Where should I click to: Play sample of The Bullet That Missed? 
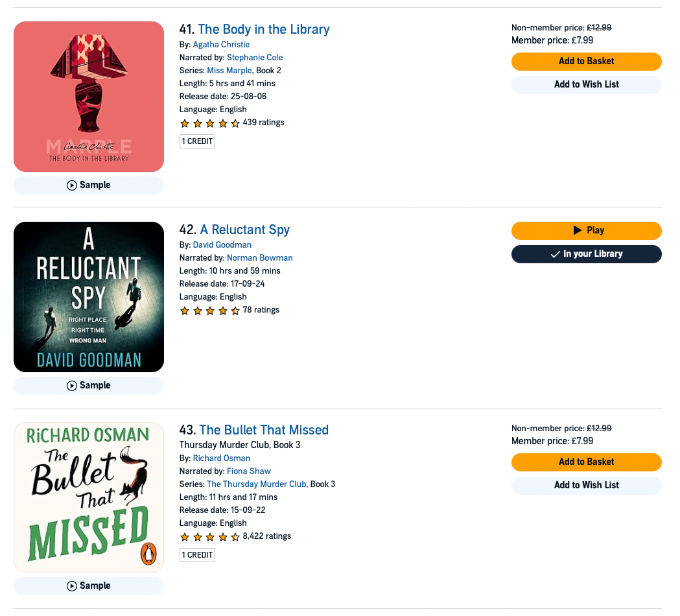click(88, 586)
